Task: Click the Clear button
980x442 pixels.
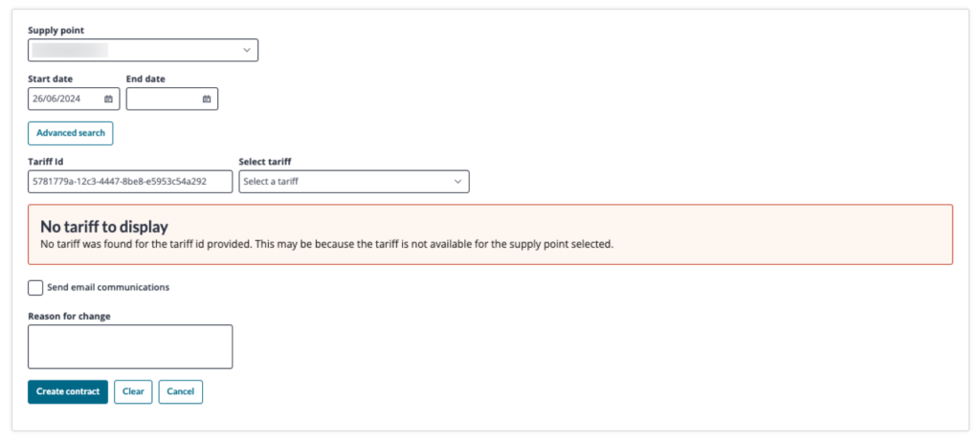Action: coord(133,391)
